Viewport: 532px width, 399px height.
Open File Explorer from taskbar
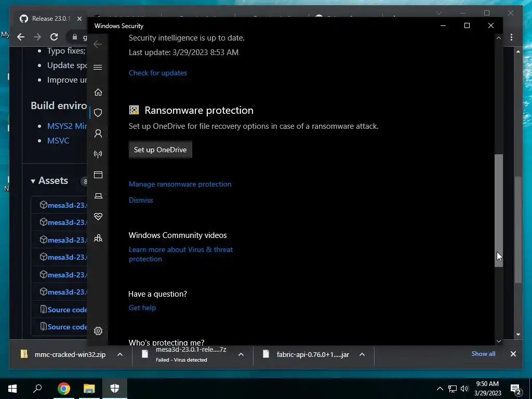pos(89,389)
